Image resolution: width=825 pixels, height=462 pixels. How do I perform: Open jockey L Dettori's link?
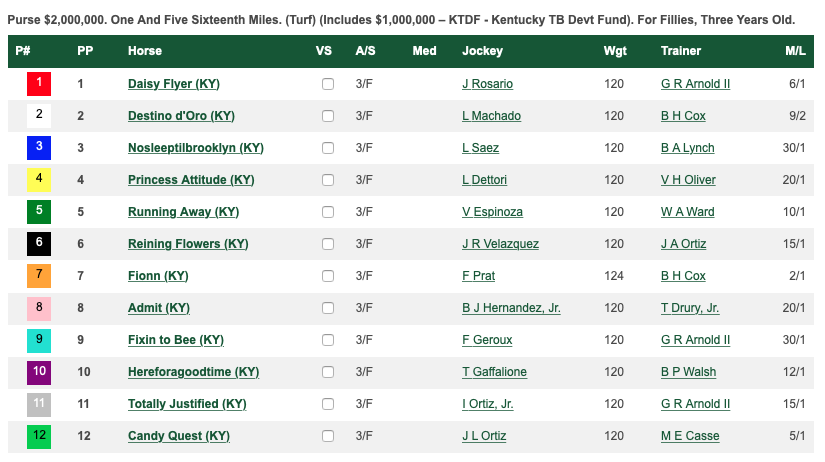484,180
